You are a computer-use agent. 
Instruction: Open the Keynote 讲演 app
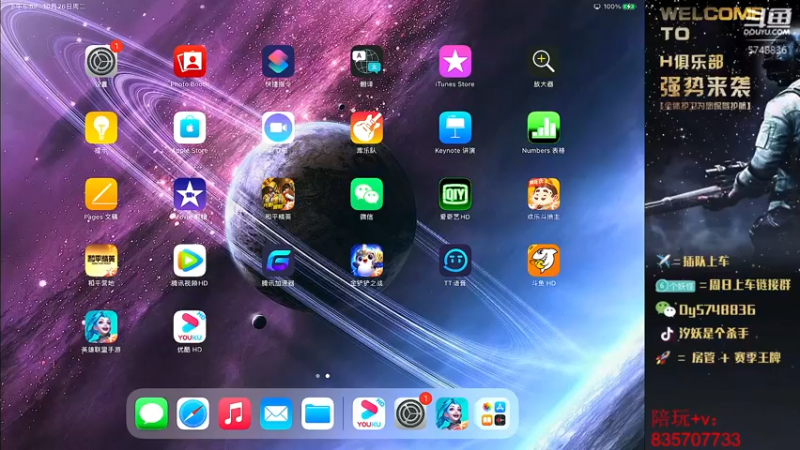pyautogui.click(x=455, y=128)
